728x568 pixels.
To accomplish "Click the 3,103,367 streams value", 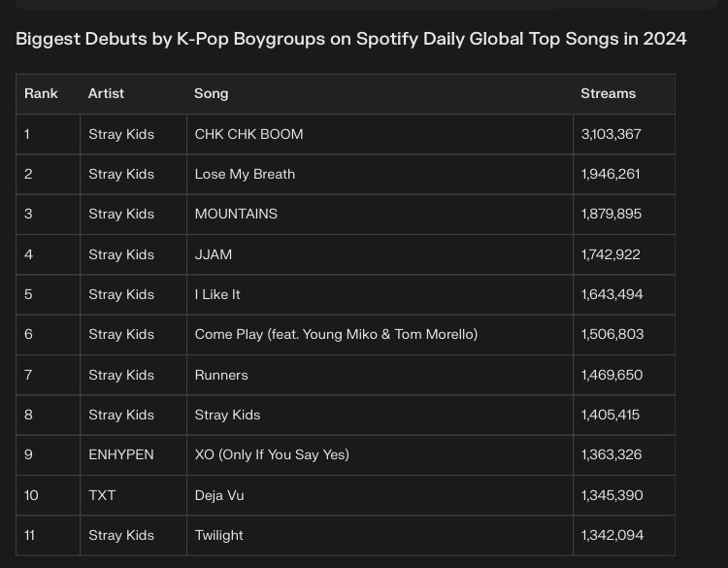I will pos(611,134).
